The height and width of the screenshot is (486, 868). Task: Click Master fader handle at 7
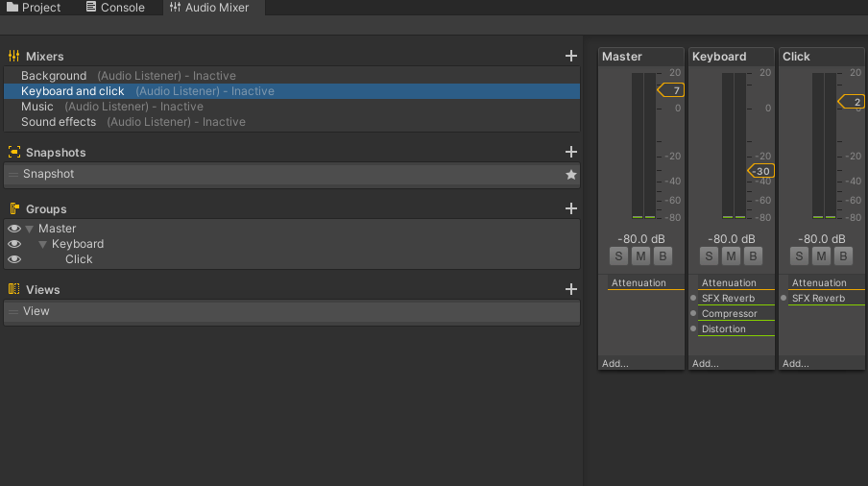click(x=670, y=90)
